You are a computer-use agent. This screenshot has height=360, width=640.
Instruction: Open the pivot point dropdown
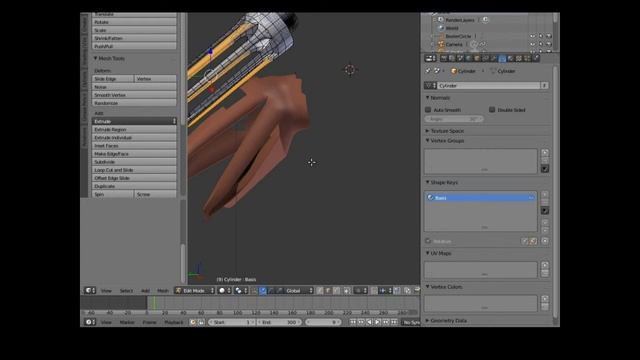click(241, 291)
